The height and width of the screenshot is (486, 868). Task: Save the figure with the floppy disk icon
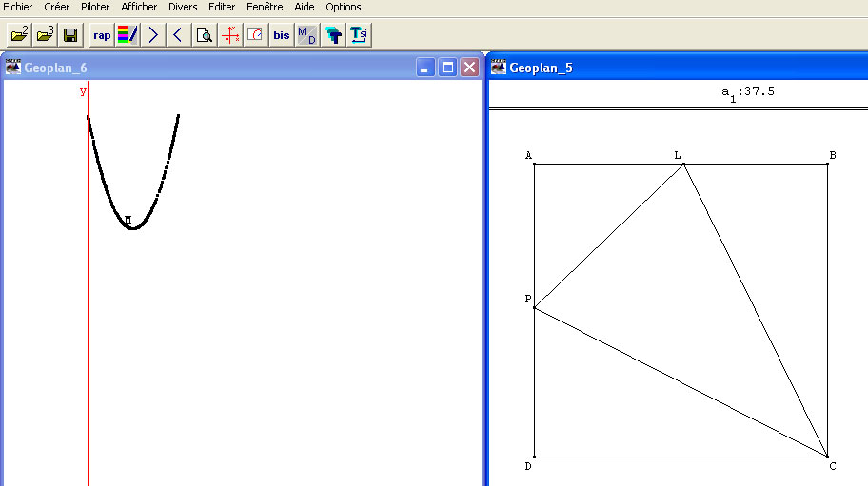click(70, 35)
